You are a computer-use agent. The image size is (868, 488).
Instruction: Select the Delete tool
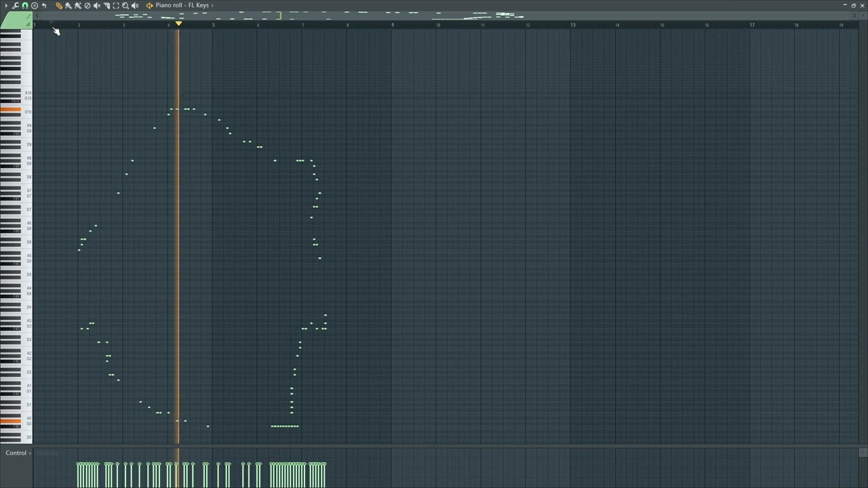point(87,5)
